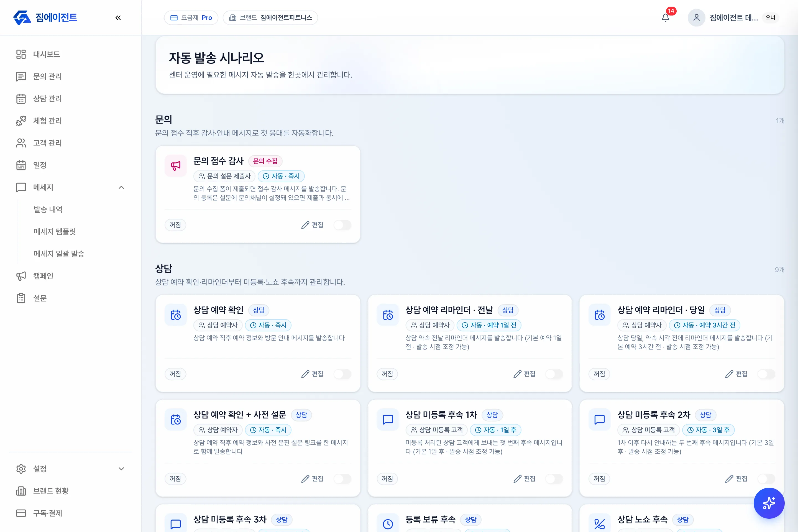798x532 pixels.
Task: Click the 일정 calendar icon in sidebar
Action: point(21,165)
